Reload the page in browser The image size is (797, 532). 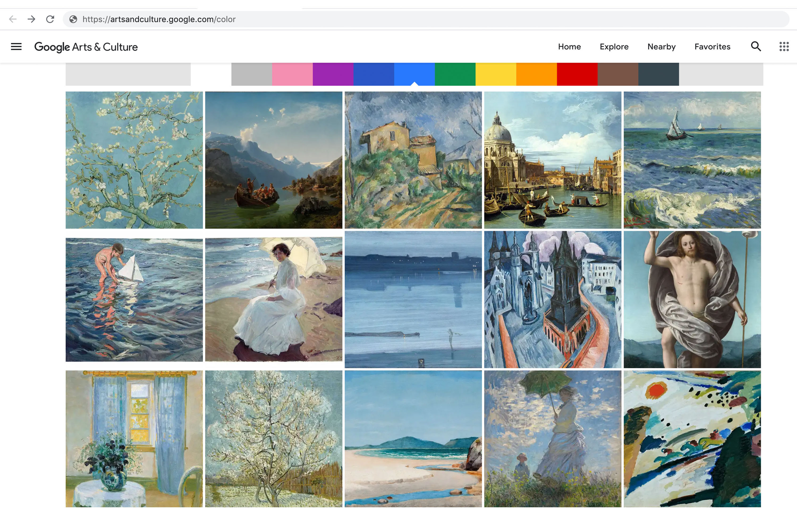coord(50,19)
